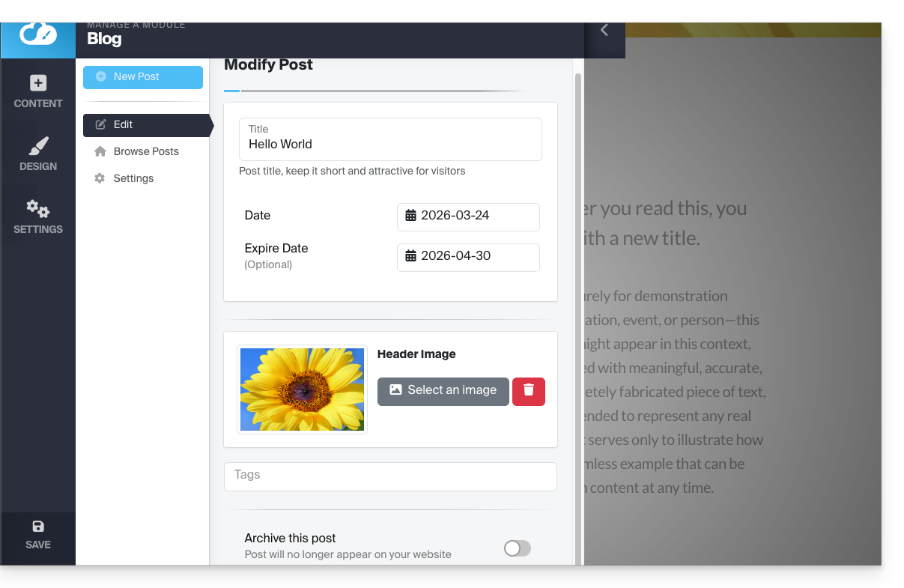The height and width of the screenshot is (588, 904).
Task: Click the calendar icon in Expire Date field
Action: click(410, 256)
